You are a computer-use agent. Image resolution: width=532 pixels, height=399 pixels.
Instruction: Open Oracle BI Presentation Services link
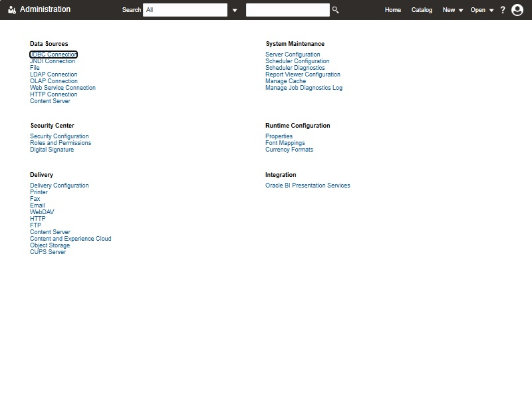[307, 186]
